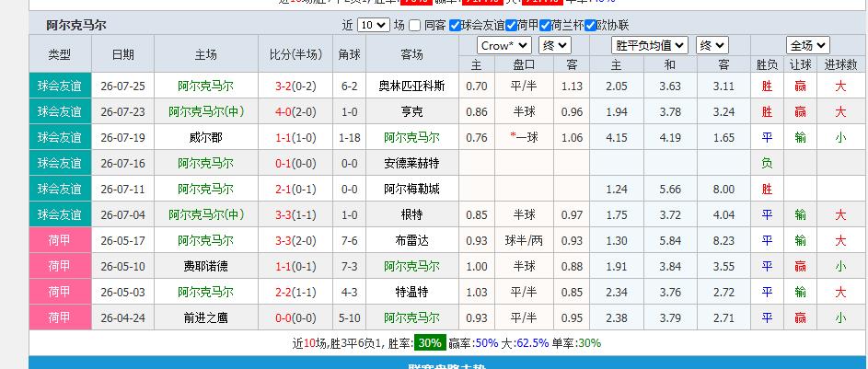This screenshot has height=369, width=868.
Task: Click 阿尔克马尔(中) home team on 26-07-23
Action: pyautogui.click(x=206, y=111)
